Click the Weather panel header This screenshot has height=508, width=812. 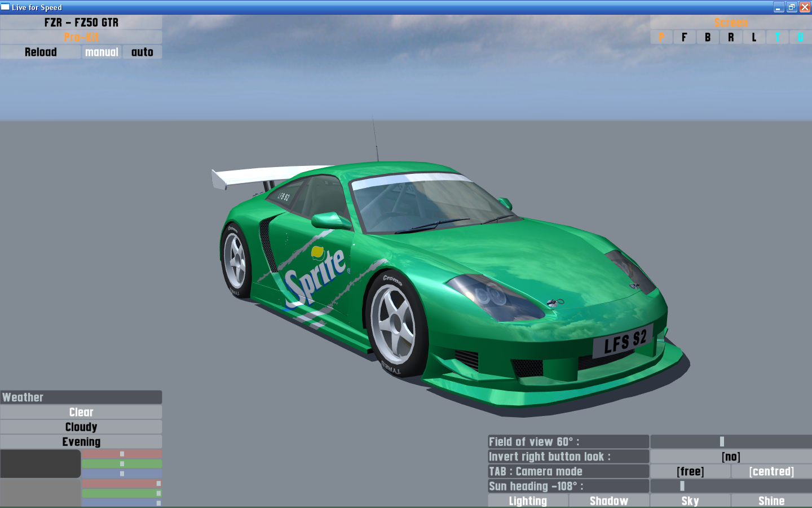pos(81,397)
